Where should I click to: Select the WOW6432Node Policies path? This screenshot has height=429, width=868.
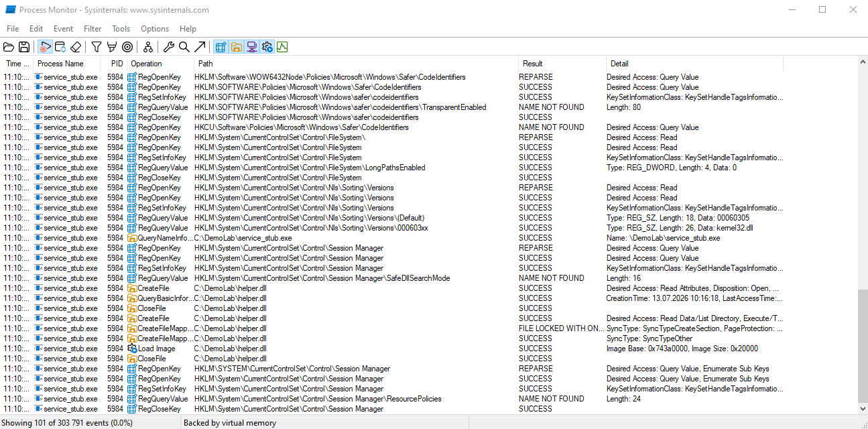point(330,77)
